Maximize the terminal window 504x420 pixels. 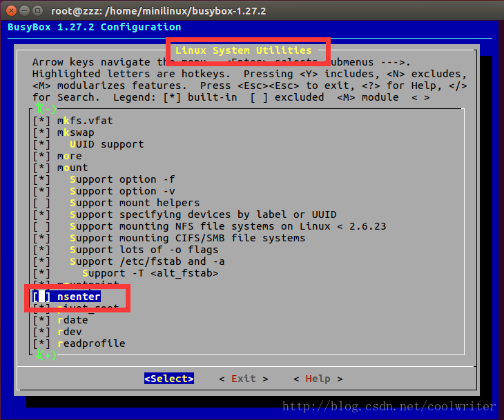click(x=38, y=11)
